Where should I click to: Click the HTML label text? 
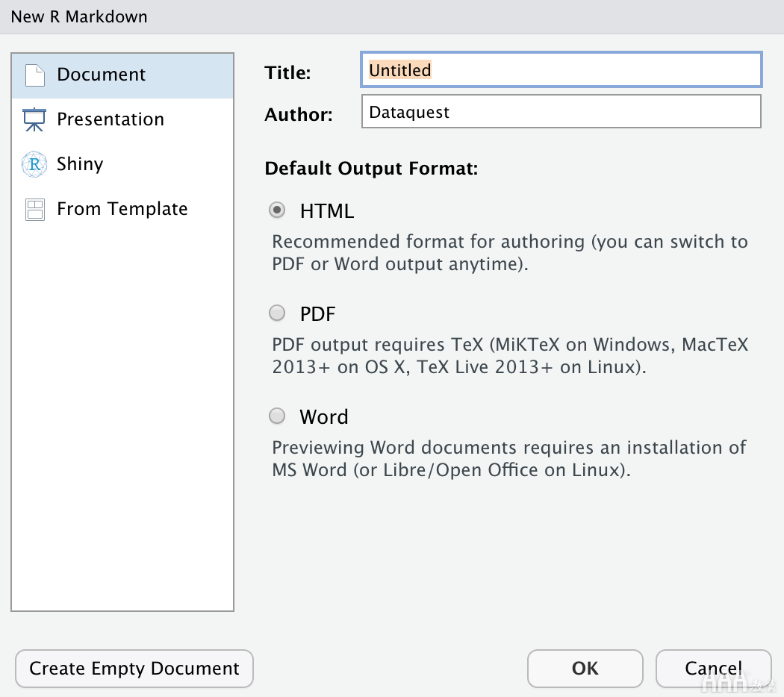tap(327, 211)
